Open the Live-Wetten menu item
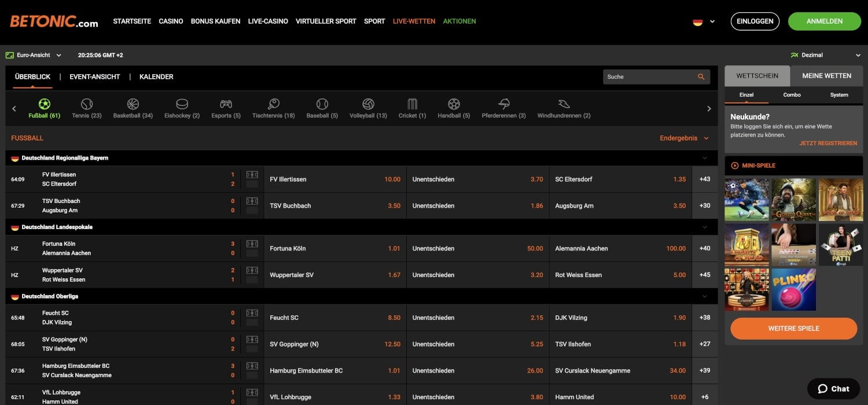The image size is (868, 405). pos(414,21)
